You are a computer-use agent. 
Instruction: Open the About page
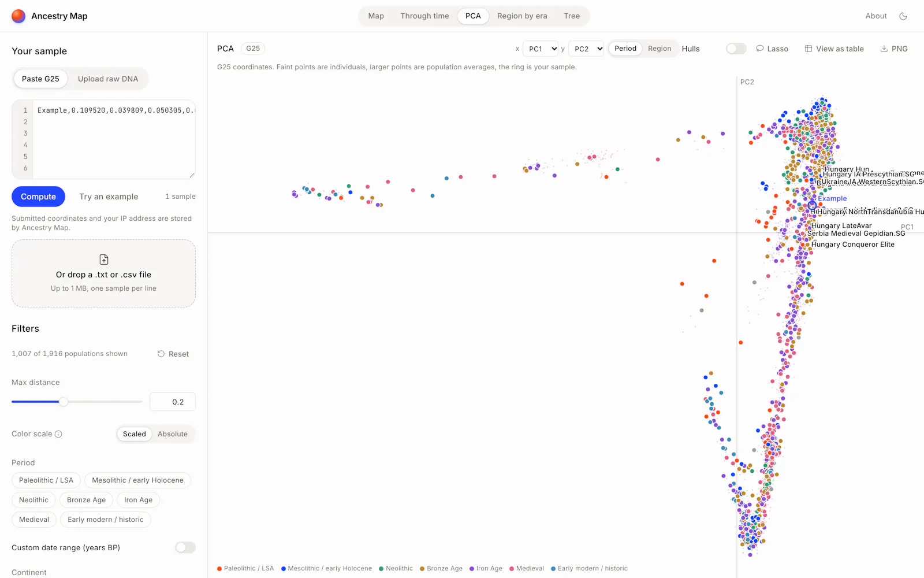click(876, 16)
